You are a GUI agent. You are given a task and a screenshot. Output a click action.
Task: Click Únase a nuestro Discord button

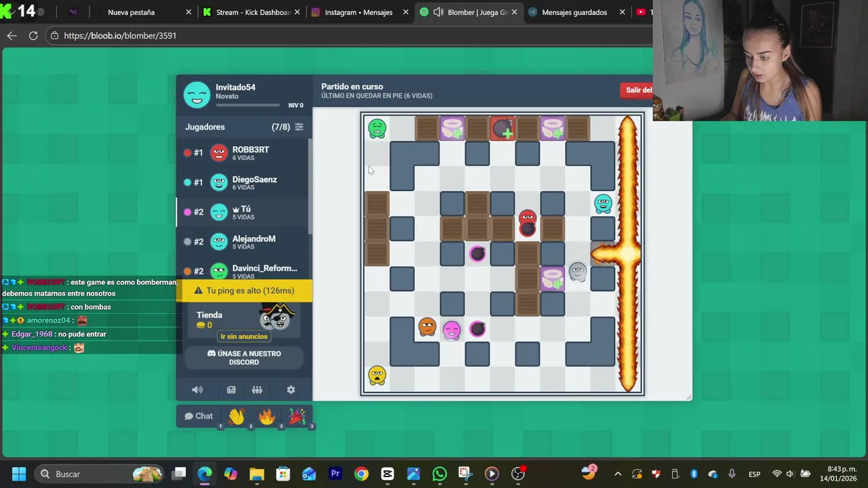pyautogui.click(x=244, y=358)
